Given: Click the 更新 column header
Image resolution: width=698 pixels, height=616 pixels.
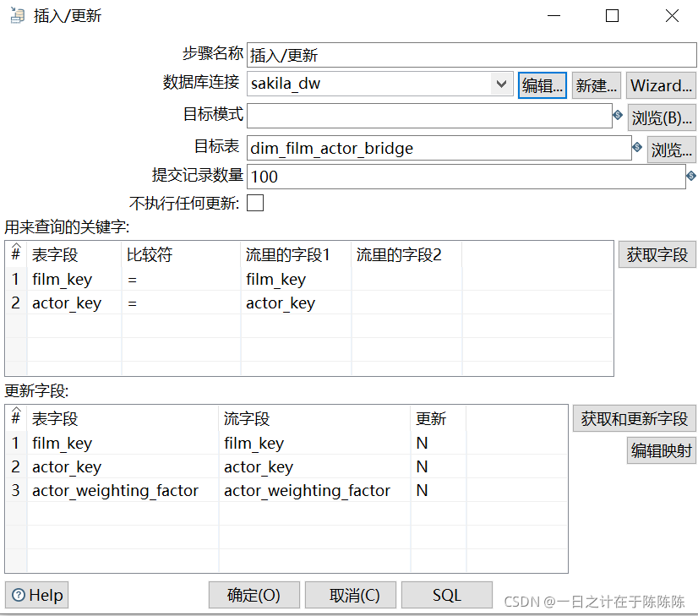Looking at the screenshot, I should (x=438, y=418).
